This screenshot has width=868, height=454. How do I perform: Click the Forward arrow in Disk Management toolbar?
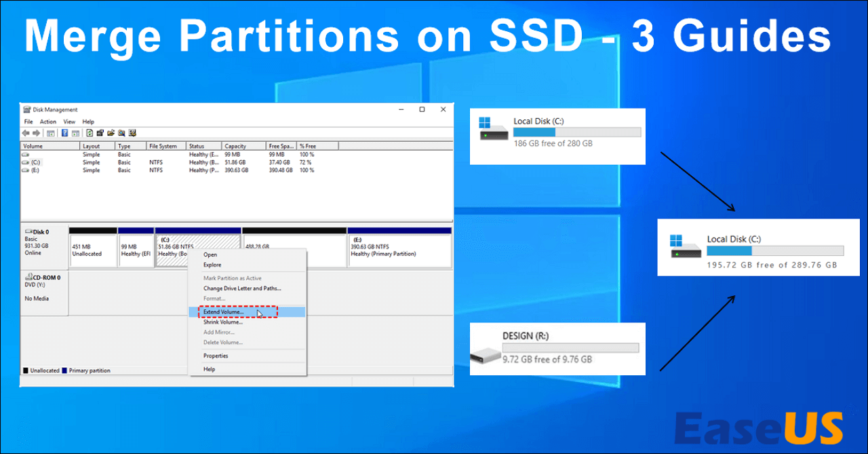(x=36, y=133)
